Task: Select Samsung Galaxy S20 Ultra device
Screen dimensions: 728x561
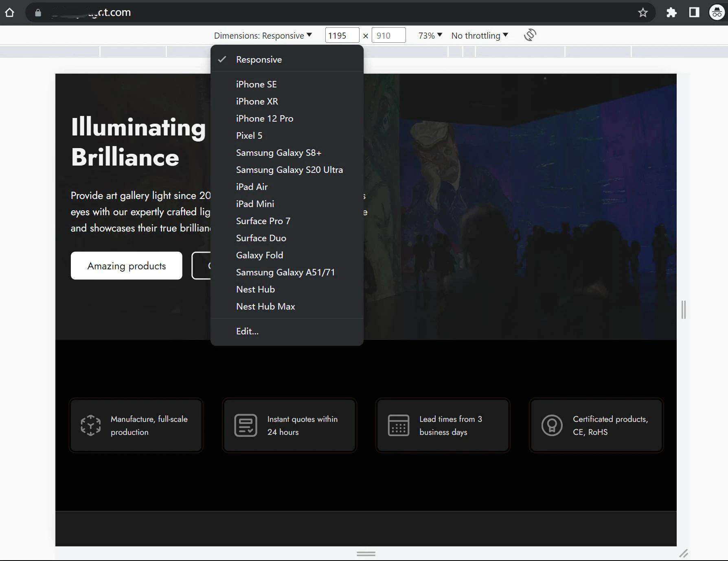Action: click(289, 170)
